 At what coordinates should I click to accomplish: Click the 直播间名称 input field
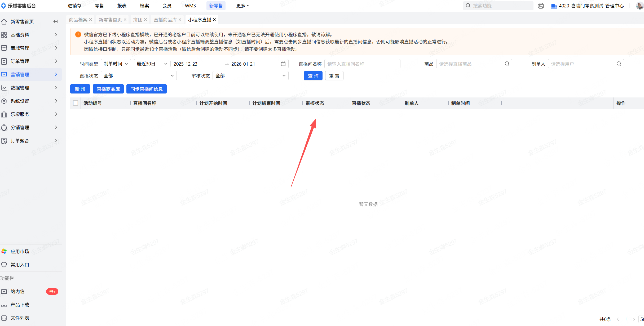[x=362, y=64]
